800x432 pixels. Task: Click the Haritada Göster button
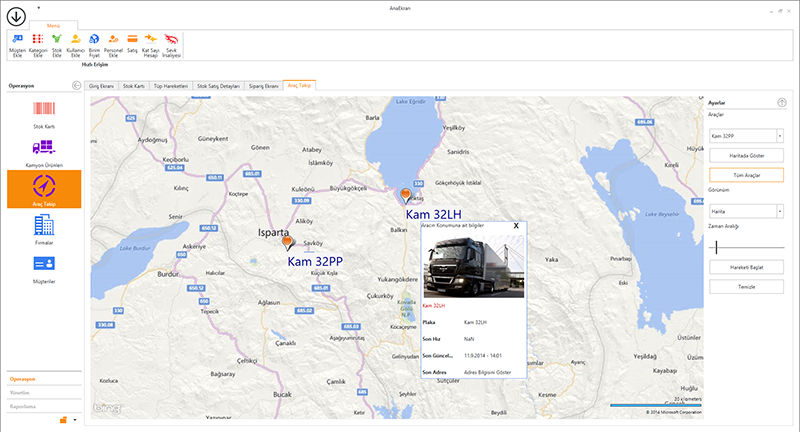click(x=746, y=156)
